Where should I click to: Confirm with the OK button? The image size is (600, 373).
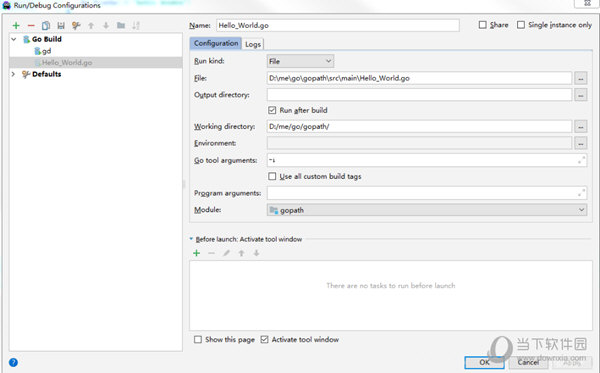coord(484,362)
